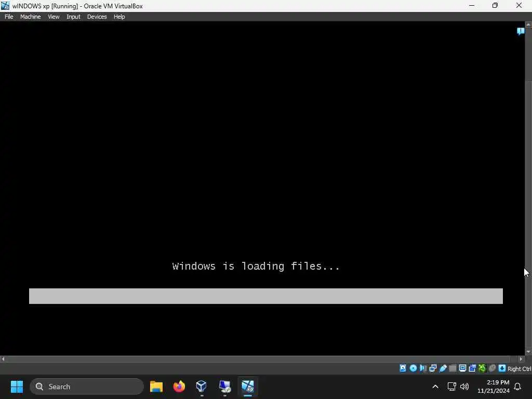Click the 'Windows is loading files...' text
The height and width of the screenshot is (399, 532).
(256, 267)
